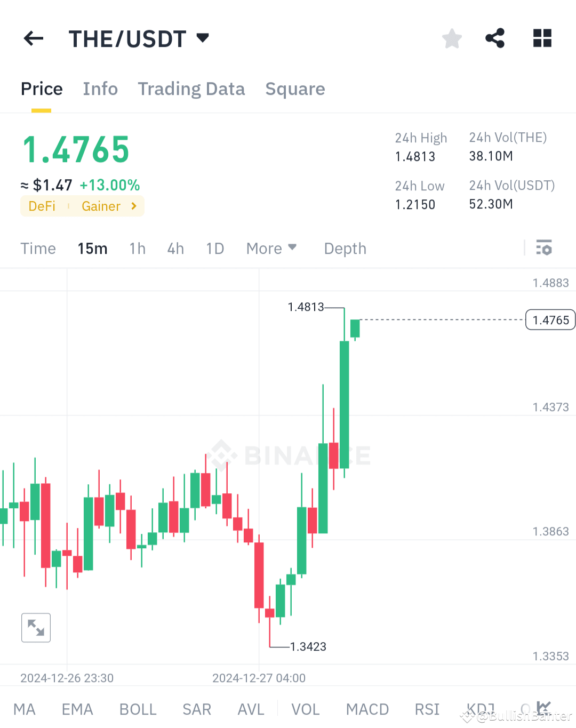
Task: Select the 1D timeframe
Action: 215,248
